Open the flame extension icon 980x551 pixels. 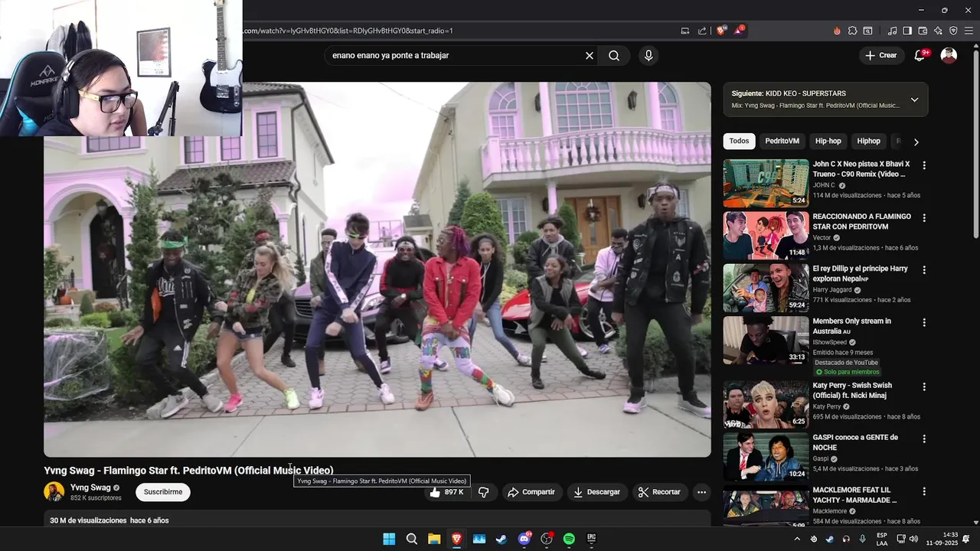(837, 31)
